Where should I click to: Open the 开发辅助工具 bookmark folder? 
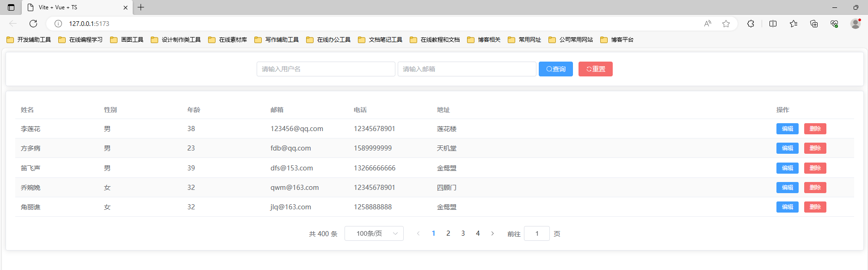[x=29, y=40]
